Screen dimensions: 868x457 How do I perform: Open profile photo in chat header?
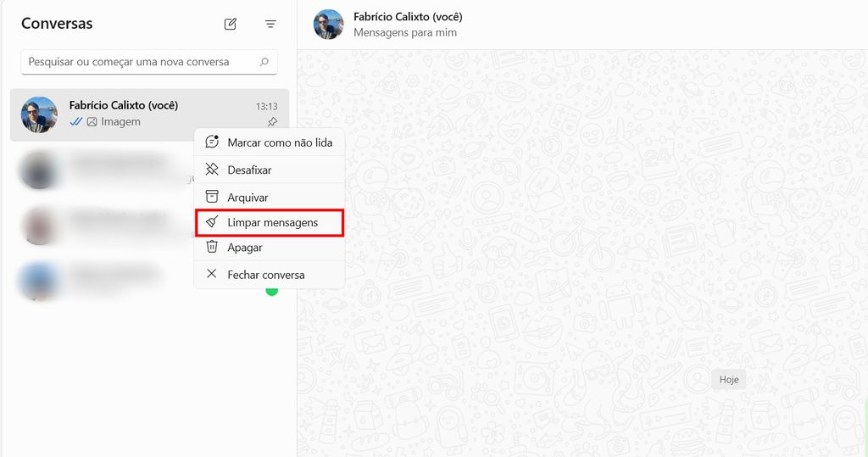(x=328, y=25)
